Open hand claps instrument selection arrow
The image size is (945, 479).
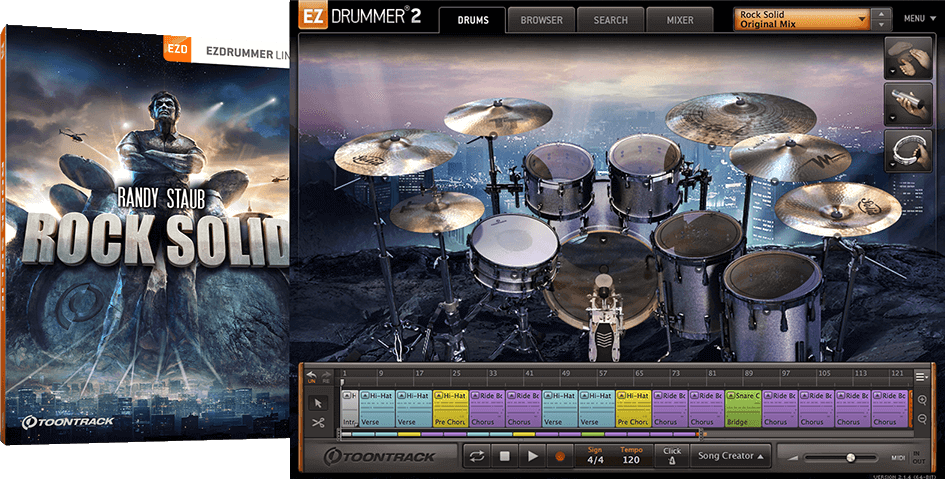coord(891,71)
